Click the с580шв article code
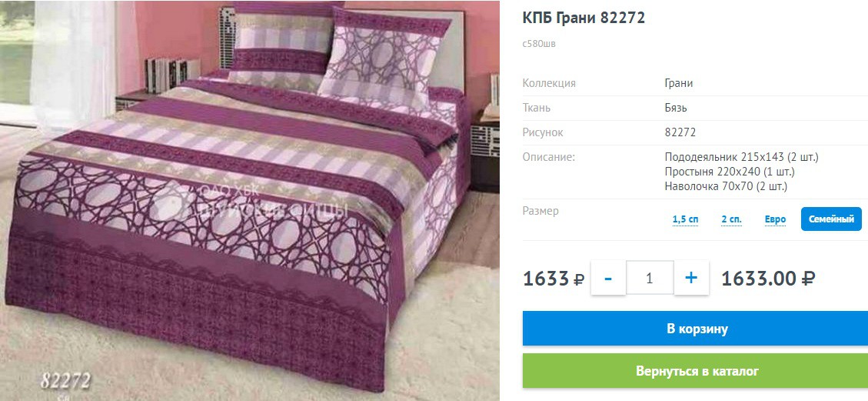This screenshot has height=401, width=868. pos(539,44)
